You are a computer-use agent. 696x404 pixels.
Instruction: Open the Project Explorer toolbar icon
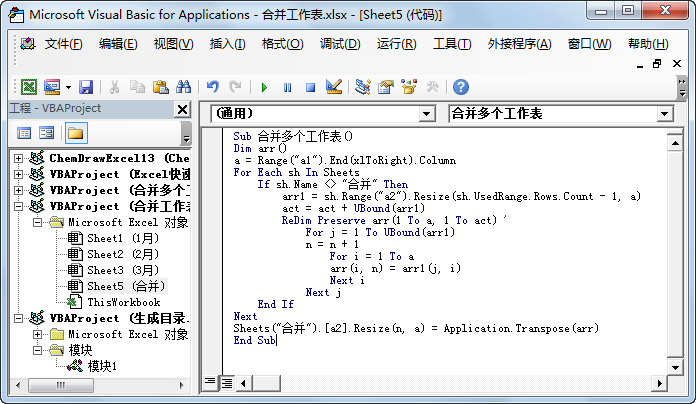click(363, 87)
